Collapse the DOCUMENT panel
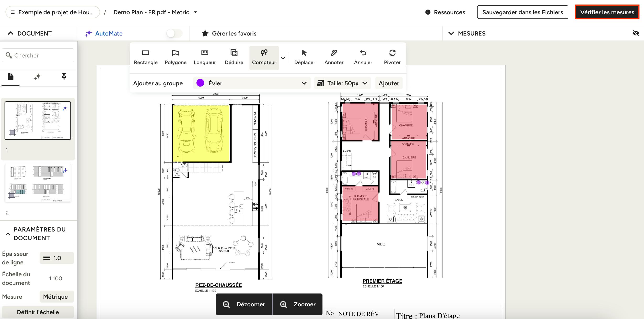Screen dimensions: 644x319 pyautogui.click(x=11, y=33)
